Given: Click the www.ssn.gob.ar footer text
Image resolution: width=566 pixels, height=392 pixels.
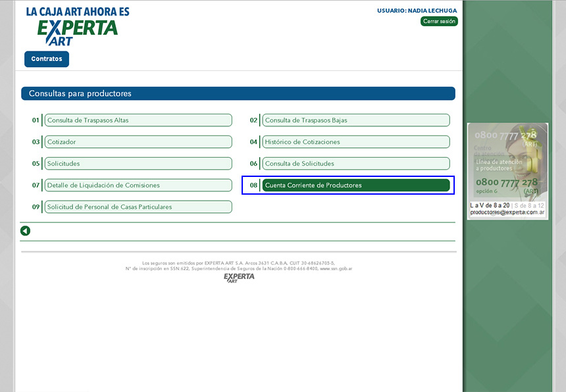Looking at the screenshot, I should point(336,268).
